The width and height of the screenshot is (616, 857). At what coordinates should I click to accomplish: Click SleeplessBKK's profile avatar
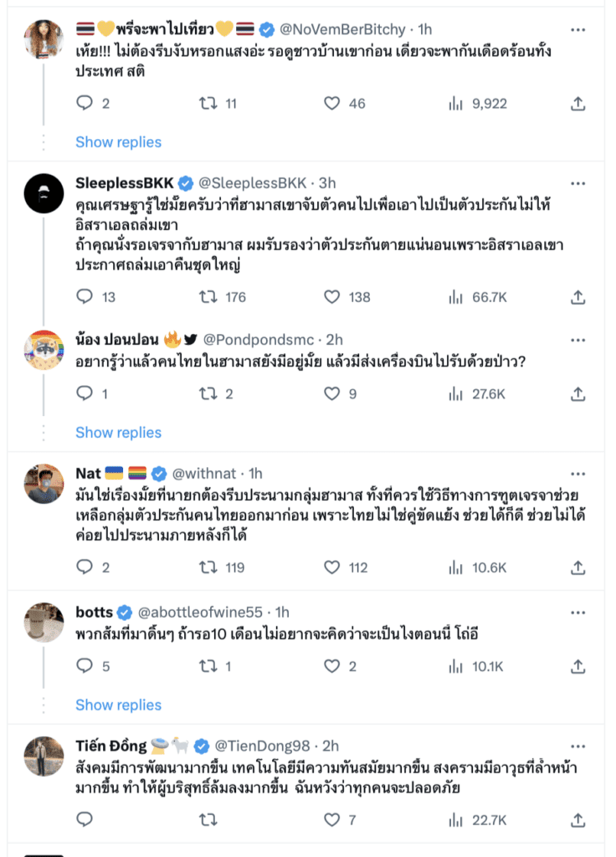tap(44, 195)
